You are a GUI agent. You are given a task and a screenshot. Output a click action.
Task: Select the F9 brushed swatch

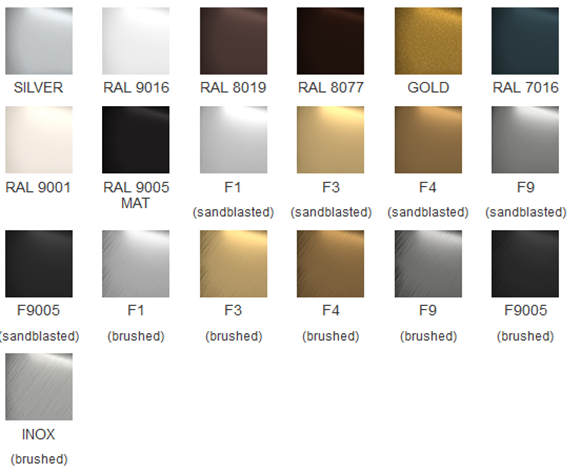click(428, 264)
